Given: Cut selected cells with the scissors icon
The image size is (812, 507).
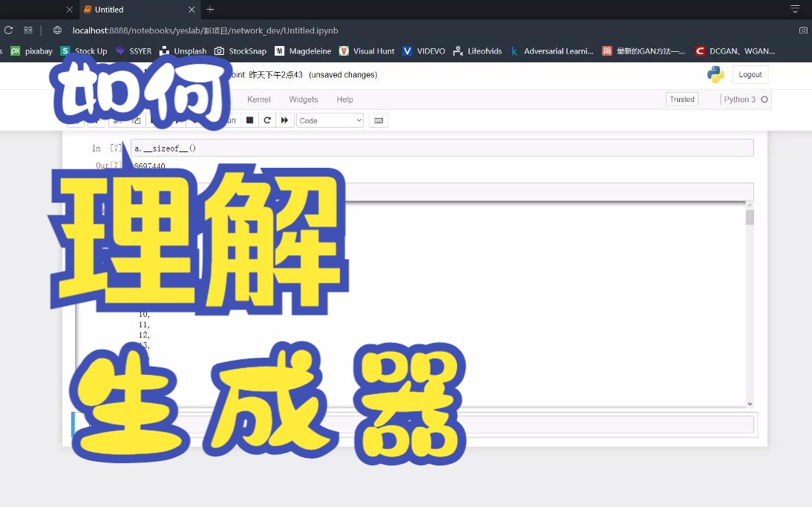Looking at the screenshot, I should point(117,120).
